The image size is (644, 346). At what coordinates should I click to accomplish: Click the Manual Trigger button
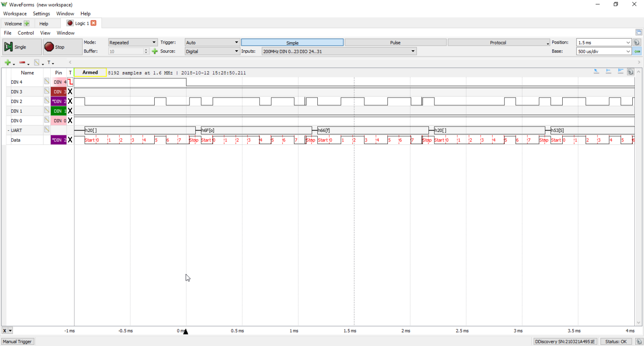click(x=17, y=341)
